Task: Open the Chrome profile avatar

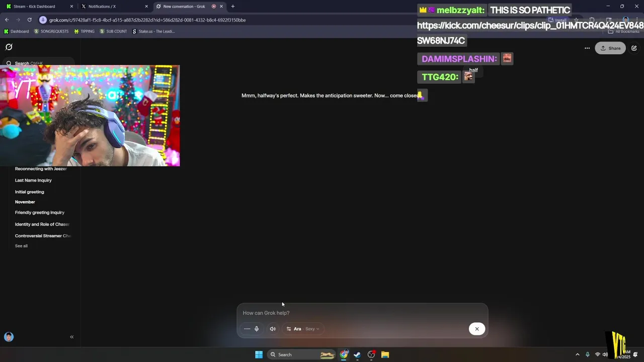Action: [x=625, y=20]
